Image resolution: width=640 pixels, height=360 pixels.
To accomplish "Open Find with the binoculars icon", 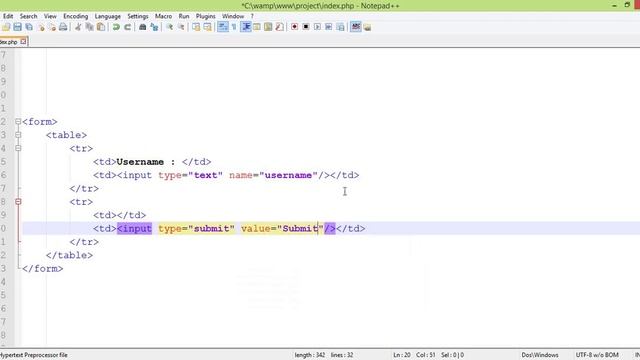I will [142, 27].
